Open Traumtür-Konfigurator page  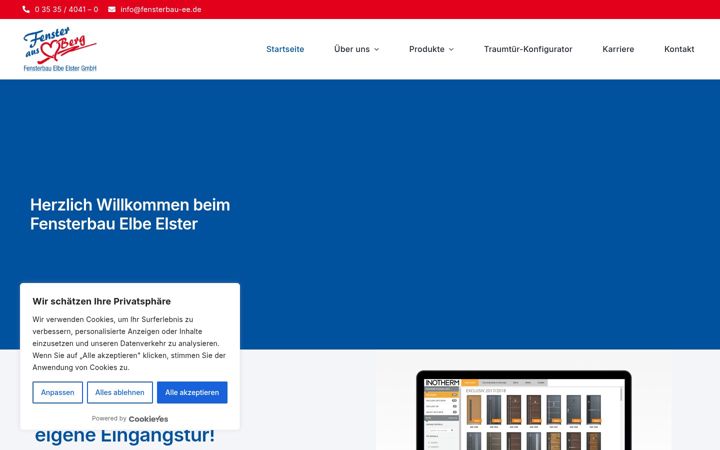(528, 49)
